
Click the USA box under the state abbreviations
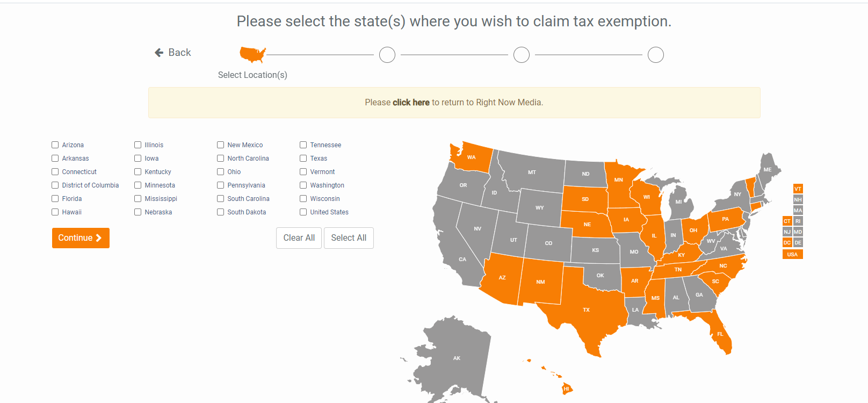(x=793, y=254)
